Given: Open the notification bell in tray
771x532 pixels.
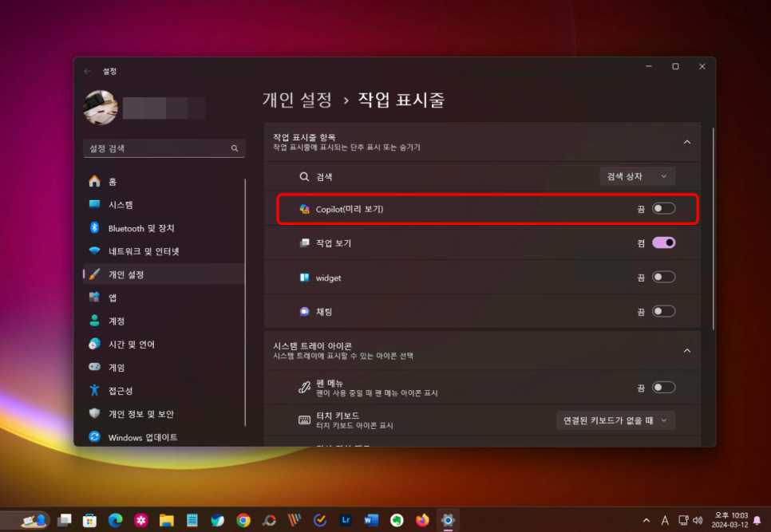Looking at the screenshot, I should 757,520.
